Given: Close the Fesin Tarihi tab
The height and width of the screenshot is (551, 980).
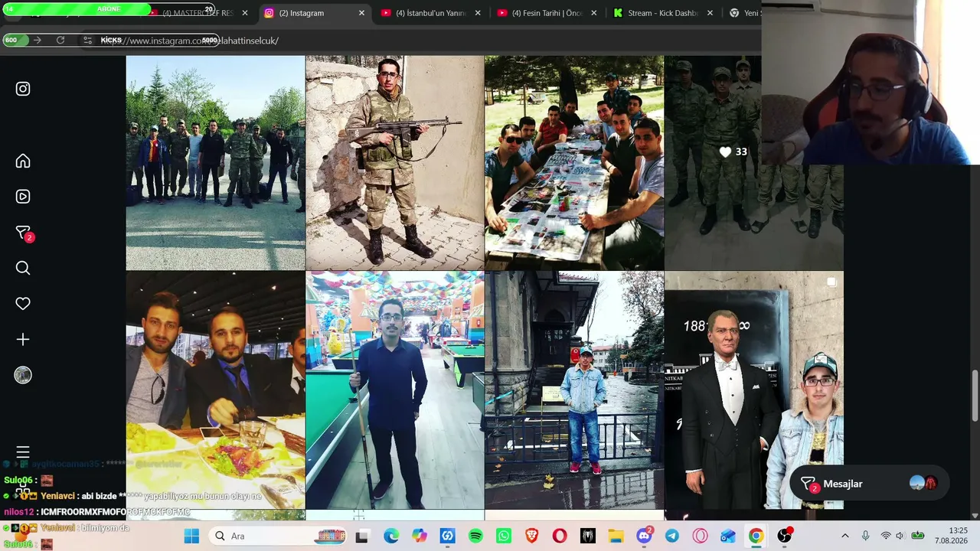Looking at the screenshot, I should point(593,13).
